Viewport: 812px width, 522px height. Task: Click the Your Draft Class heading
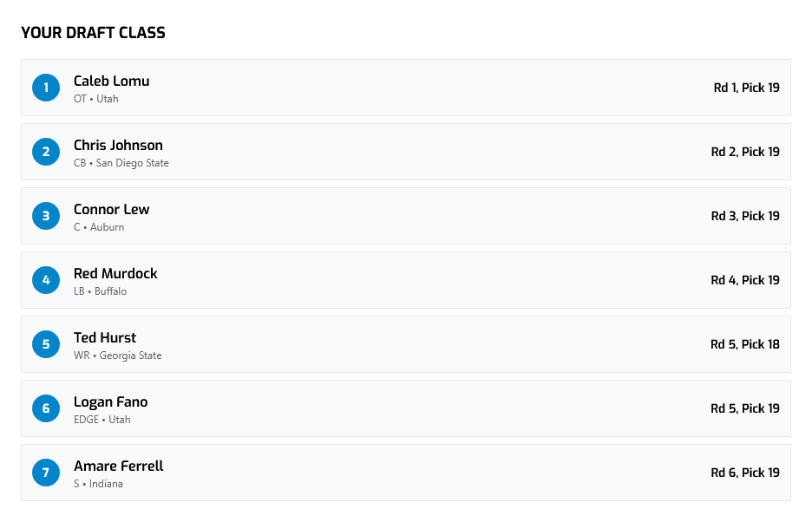click(x=93, y=33)
